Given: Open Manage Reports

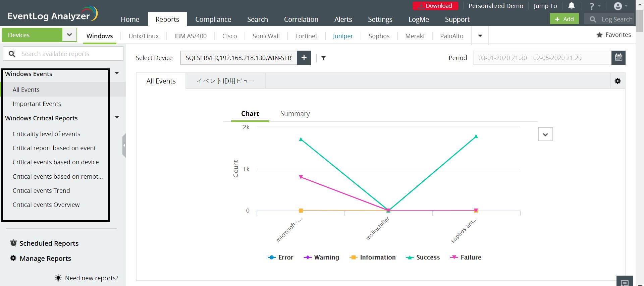Looking at the screenshot, I should coord(45,259).
